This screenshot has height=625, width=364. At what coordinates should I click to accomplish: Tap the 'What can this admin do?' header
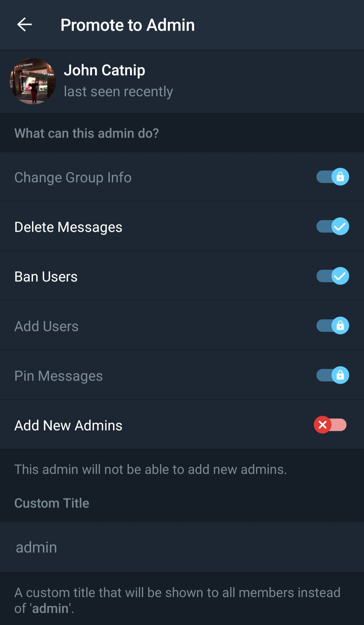[x=87, y=133]
